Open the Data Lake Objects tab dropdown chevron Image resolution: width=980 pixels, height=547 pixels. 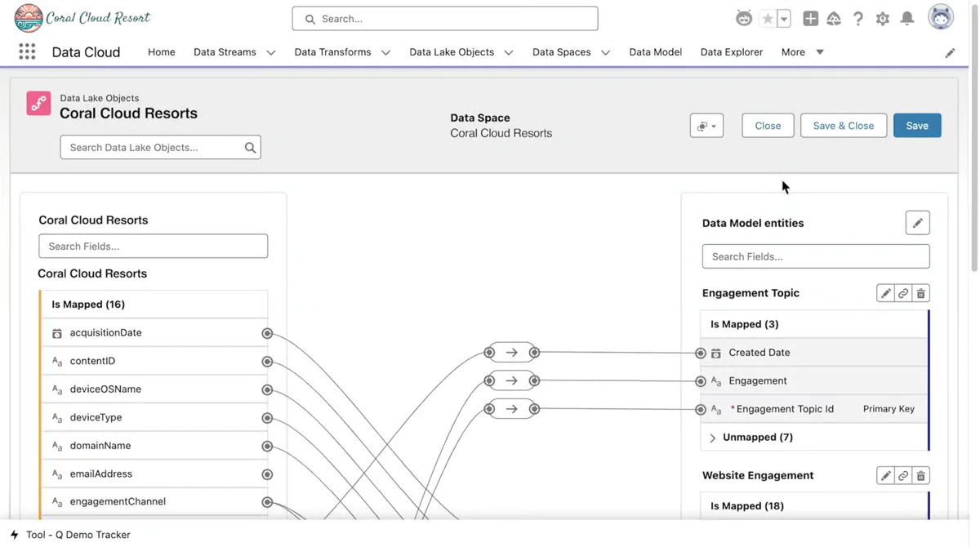tap(509, 52)
